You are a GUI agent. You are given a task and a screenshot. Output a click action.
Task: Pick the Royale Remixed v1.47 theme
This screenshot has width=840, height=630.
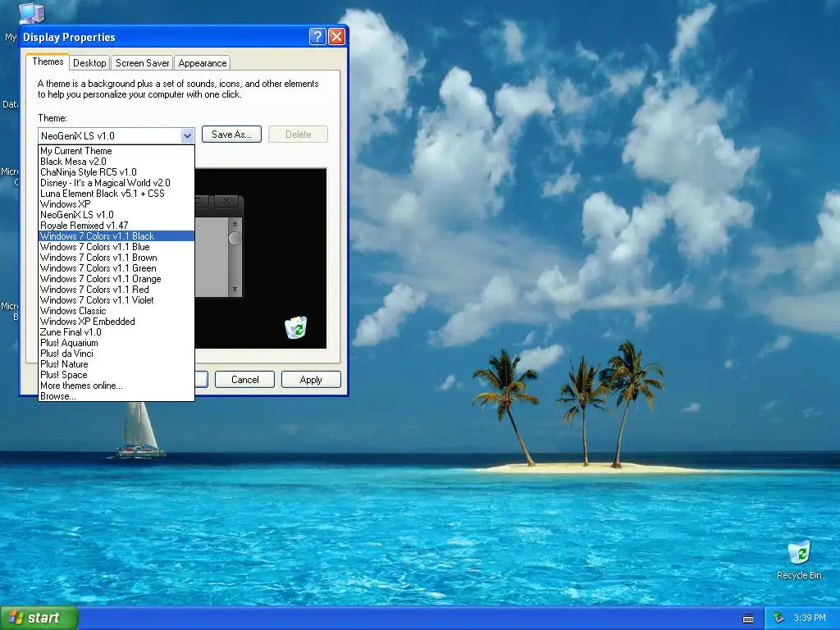pos(116,226)
